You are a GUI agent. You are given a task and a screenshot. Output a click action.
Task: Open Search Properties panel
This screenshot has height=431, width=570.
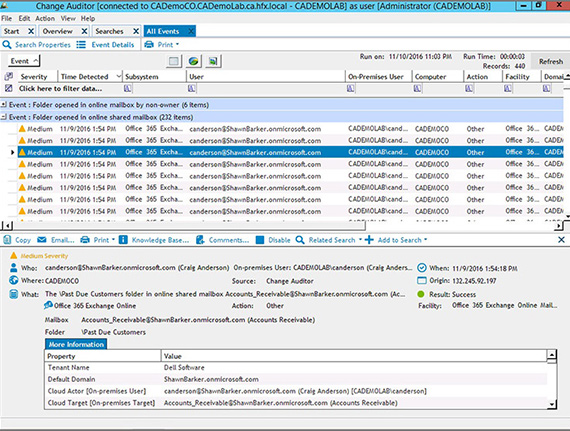[36, 45]
